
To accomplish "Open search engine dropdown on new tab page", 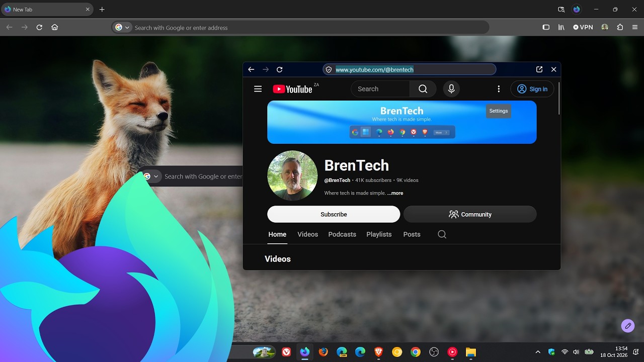I will [x=151, y=176].
